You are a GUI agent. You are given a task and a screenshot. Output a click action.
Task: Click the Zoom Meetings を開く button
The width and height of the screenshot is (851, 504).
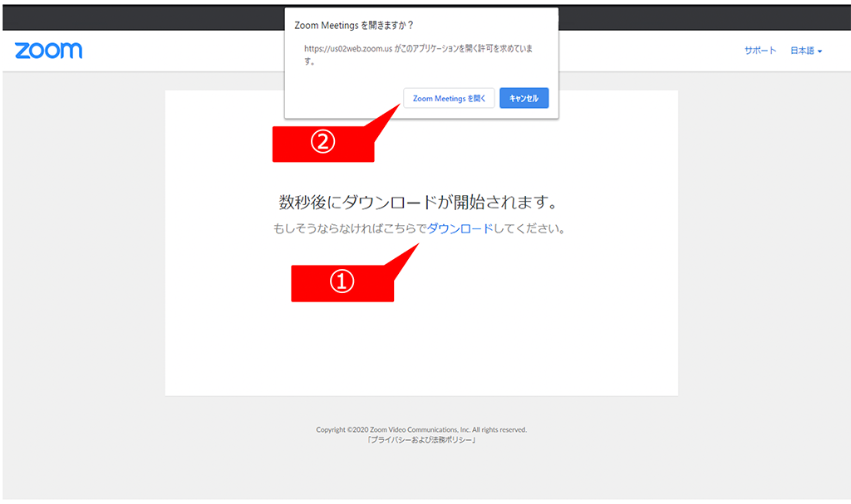point(449,98)
